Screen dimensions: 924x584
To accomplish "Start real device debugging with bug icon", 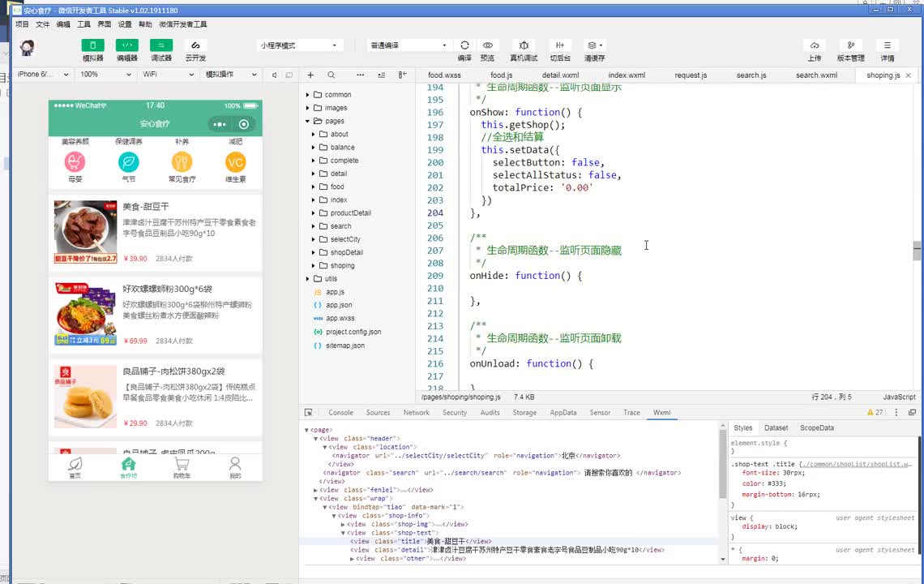I will [524, 45].
